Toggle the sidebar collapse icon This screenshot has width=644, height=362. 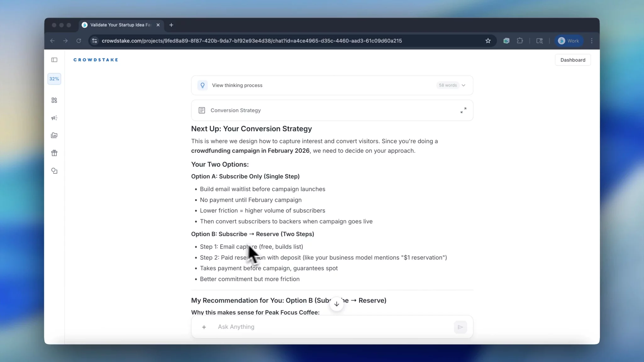coord(54,60)
